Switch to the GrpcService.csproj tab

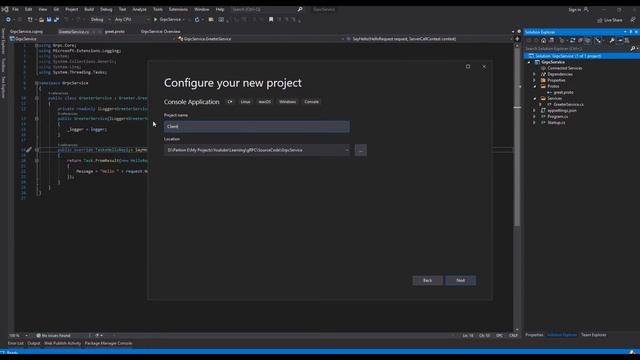point(27,31)
